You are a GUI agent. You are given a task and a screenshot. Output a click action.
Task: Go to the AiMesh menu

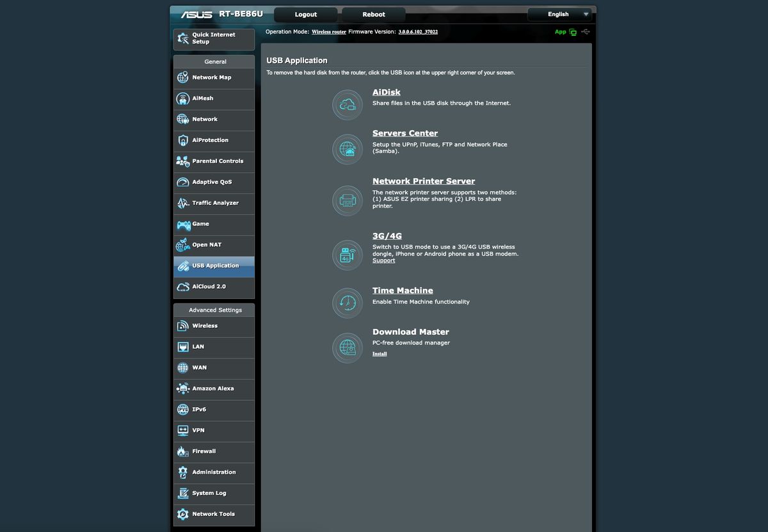(x=214, y=99)
